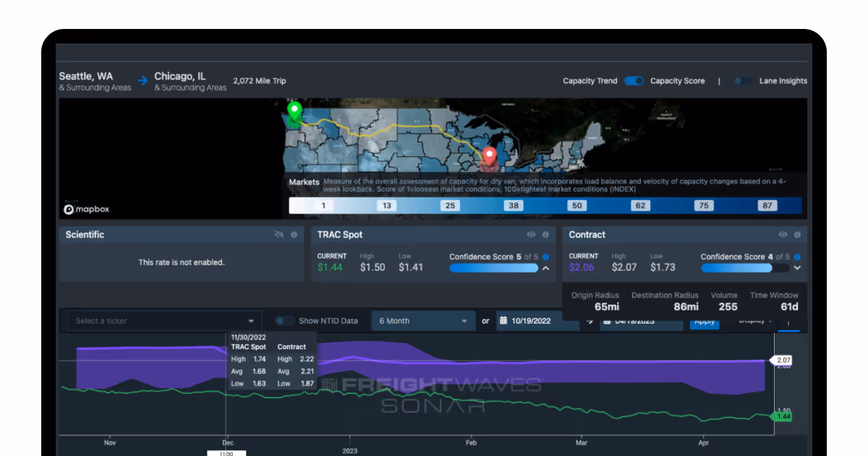
Task: Click the Apr label on chart axis
Action: pyautogui.click(x=703, y=442)
